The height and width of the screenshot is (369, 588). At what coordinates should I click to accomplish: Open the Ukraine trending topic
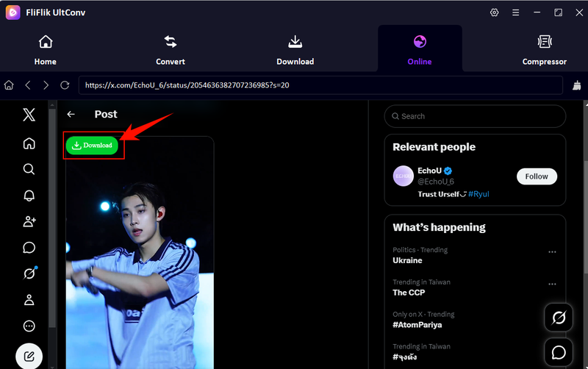(407, 260)
